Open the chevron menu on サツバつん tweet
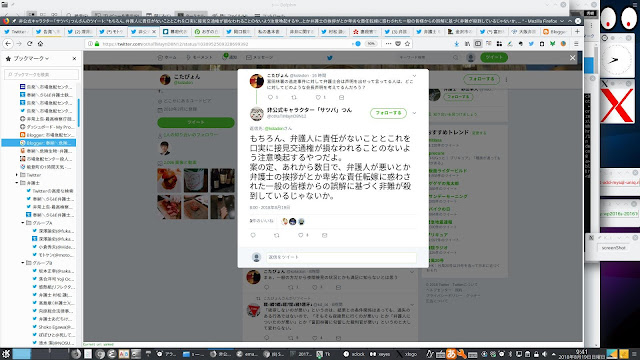Image resolution: width=640 pixels, height=360 pixels. tap(414, 113)
